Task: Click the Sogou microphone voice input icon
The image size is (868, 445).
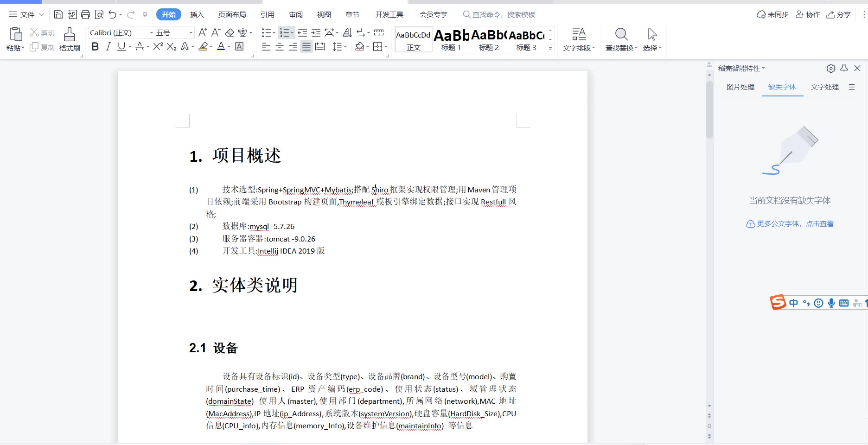Action: point(831,303)
